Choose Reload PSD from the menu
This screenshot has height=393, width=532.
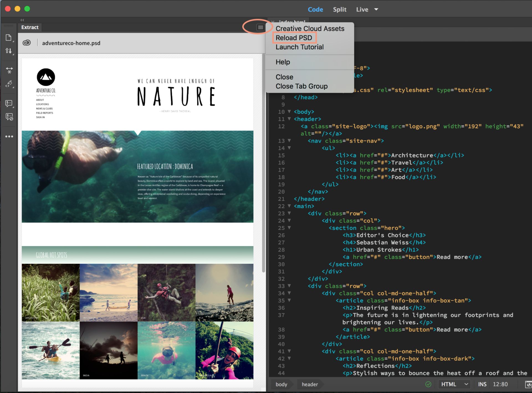point(294,38)
